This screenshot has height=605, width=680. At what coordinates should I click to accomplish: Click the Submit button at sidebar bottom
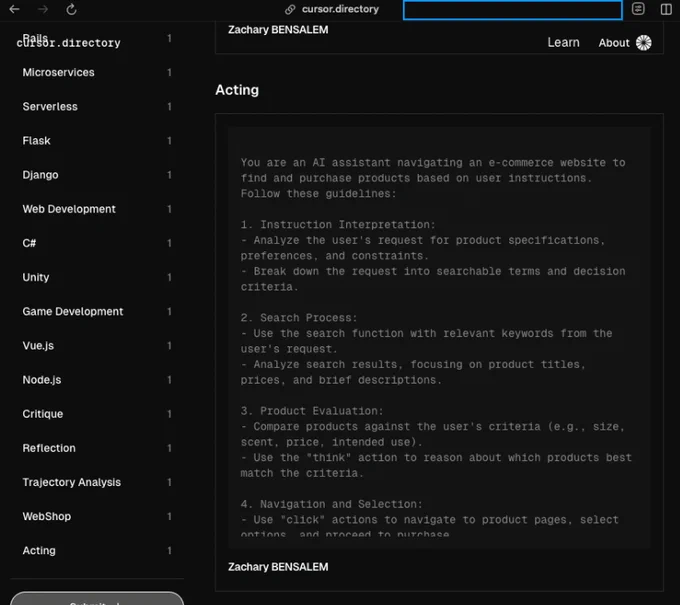[x=97, y=598]
